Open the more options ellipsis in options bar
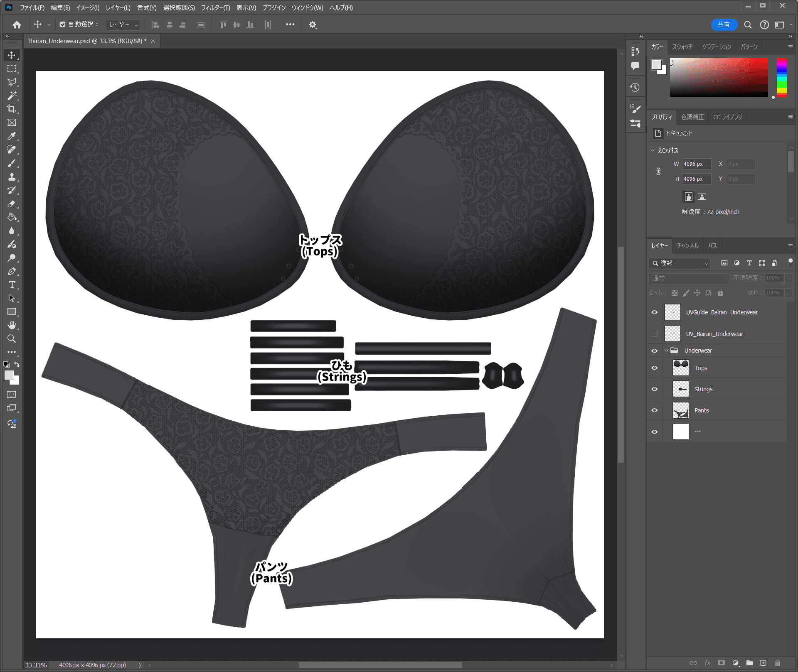 pyautogui.click(x=290, y=25)
